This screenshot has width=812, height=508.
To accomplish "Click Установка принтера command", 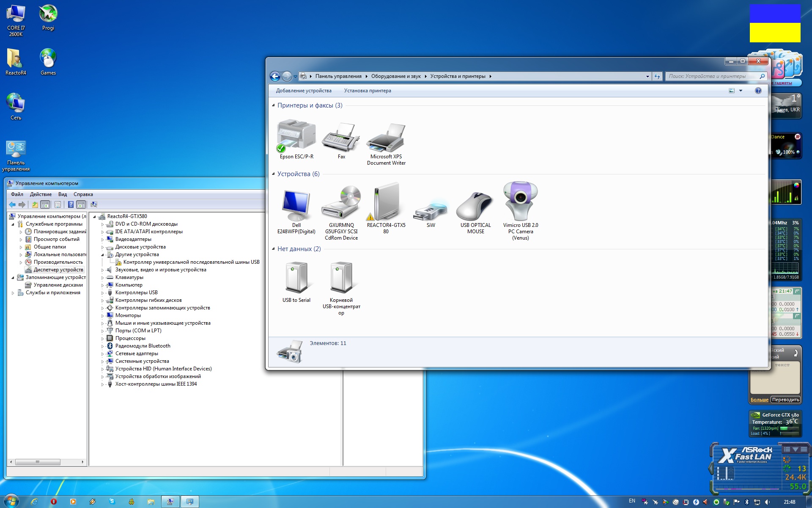I will [368, 91].
